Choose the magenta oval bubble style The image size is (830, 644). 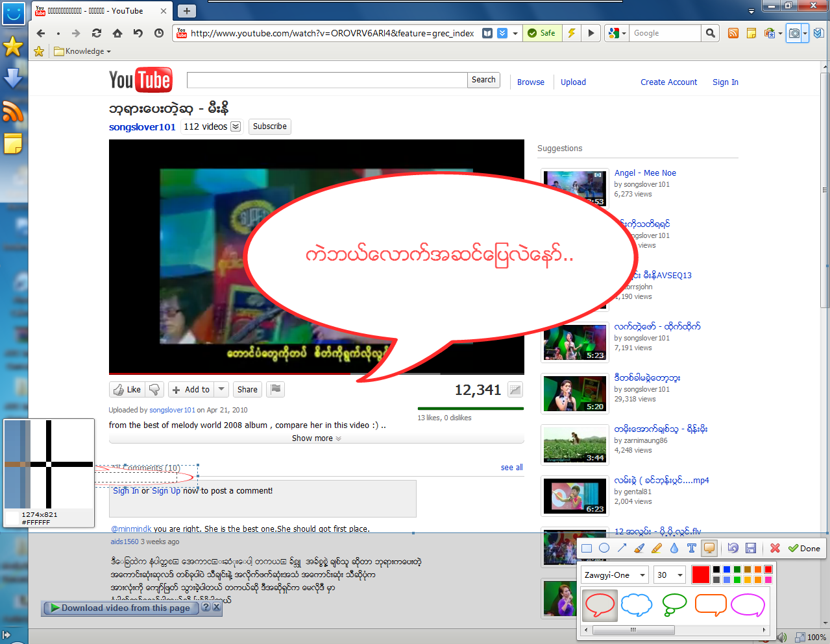point(748,605)
